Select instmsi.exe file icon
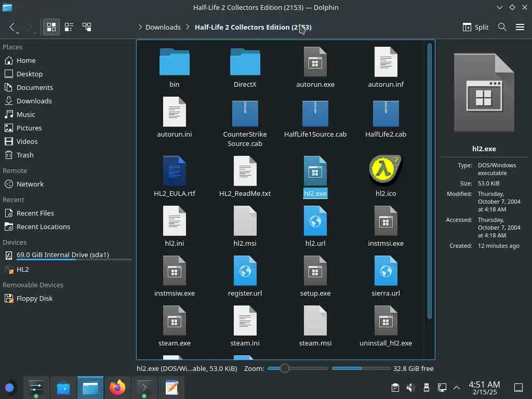Image resolution: width=532 pixels, height=399 pixels. (386, 221)
